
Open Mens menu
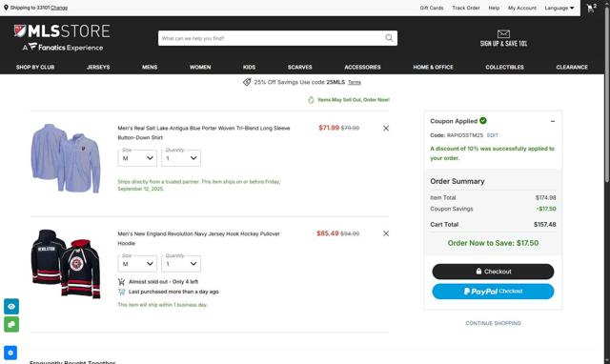[150, 67]
